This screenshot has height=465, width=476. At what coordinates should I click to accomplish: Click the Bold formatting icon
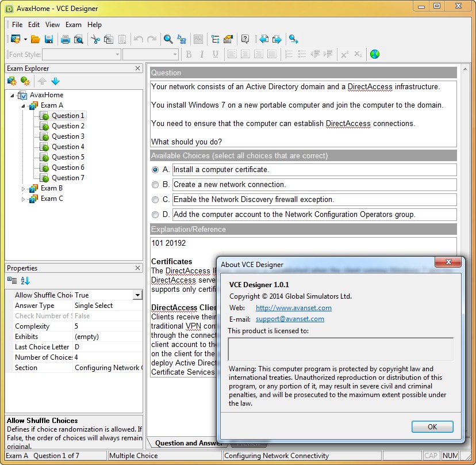pyautogui.click(x=189, y=55)
